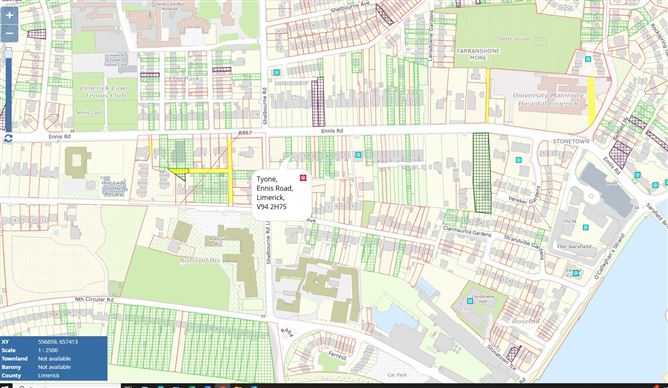Click the map refresh arrows icon
Image resolution: width=668 pixels, height=388 pixels.
coord(8,138)
